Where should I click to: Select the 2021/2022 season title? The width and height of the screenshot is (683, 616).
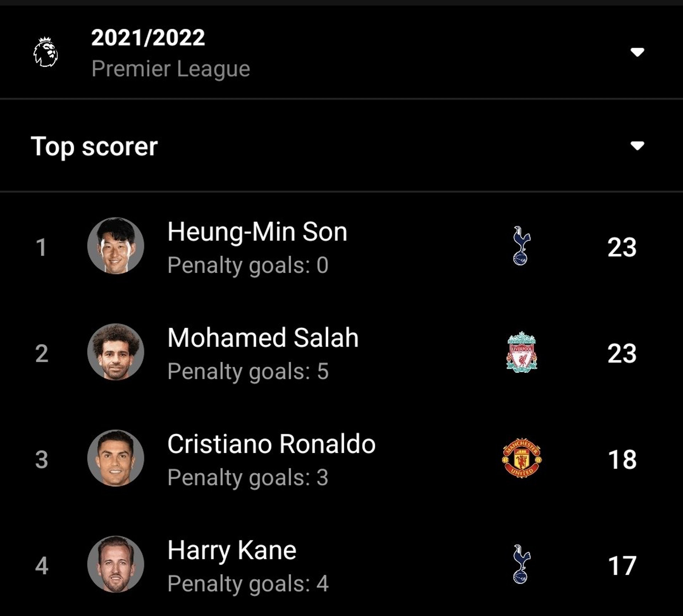148,38
